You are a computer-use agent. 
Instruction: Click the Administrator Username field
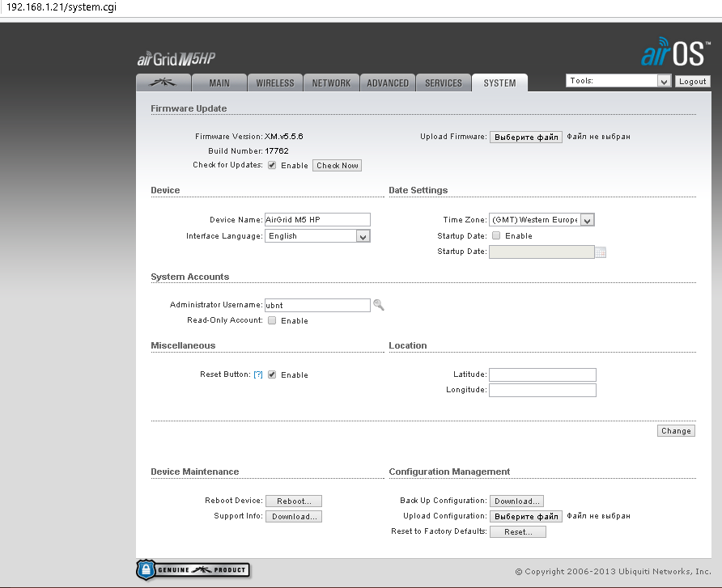(317, 305)
